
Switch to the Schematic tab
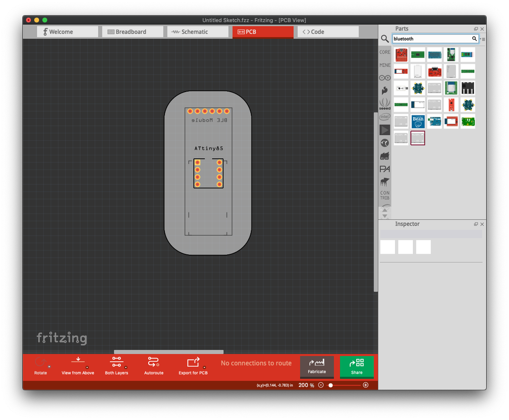click(x=197, y=32)
